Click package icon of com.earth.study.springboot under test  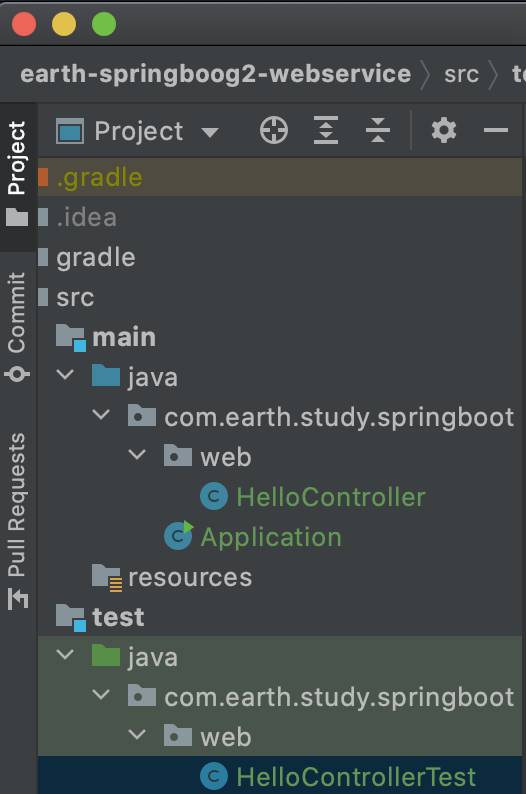click(142, 695)
